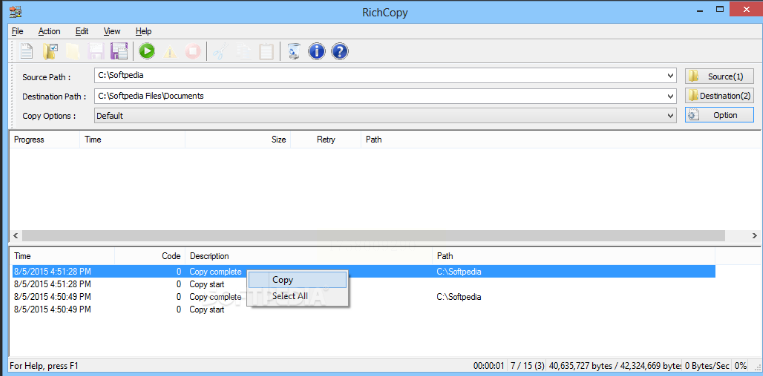Select the last 4:50:49 PM log row
The image size is (763, 376).
[x=363, y=309]
